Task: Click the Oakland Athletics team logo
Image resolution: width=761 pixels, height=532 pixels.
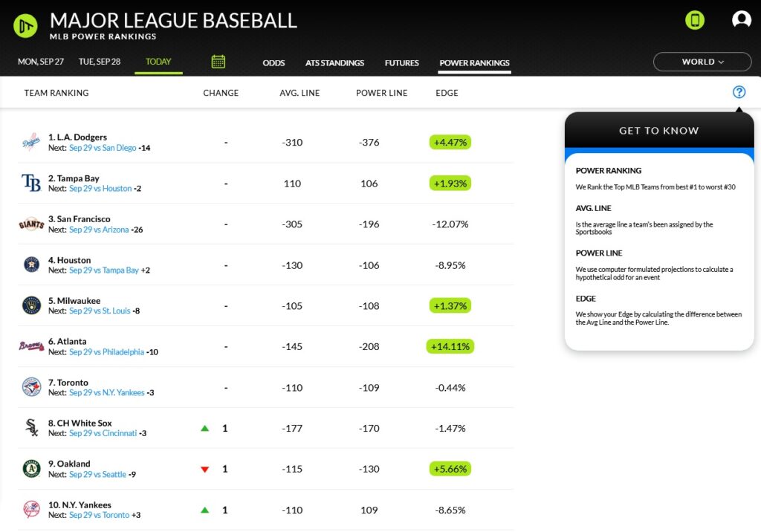Action: click(31, 468)
